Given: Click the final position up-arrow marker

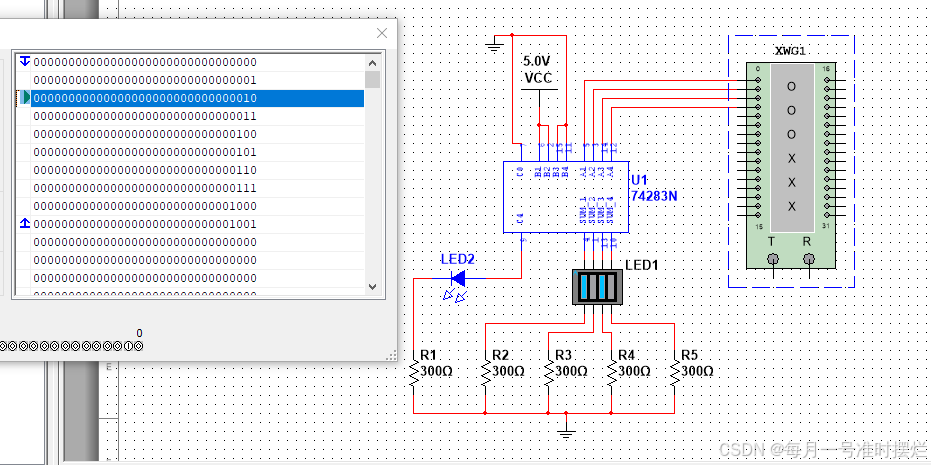Looking at the screenshot, I should tap(25, 224).
